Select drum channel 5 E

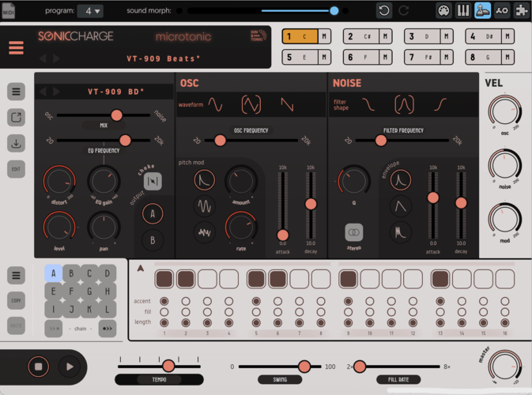[300, 58]
